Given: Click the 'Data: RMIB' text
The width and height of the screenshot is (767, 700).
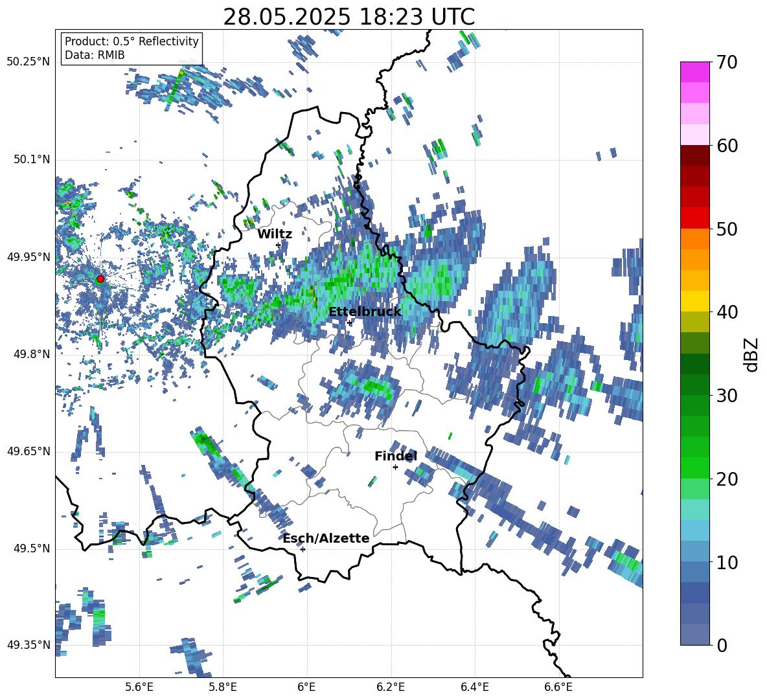Looking at the screenshot, I should pyautogui.click(x=95, y=55).
